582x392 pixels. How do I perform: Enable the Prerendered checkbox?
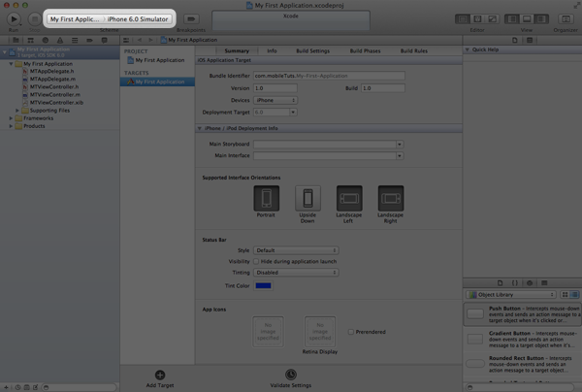pyautogui.click(x=351, y=332)
